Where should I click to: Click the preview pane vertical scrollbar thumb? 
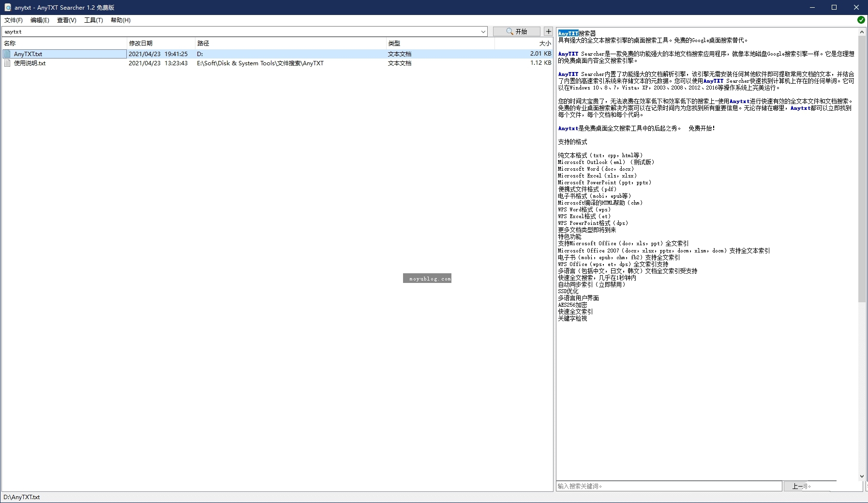(x=862, y=169)
